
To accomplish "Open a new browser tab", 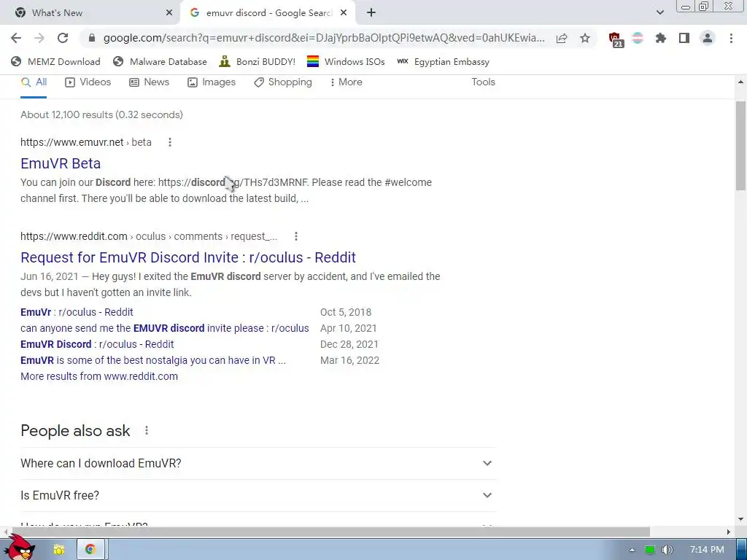I will coord(371,13).
